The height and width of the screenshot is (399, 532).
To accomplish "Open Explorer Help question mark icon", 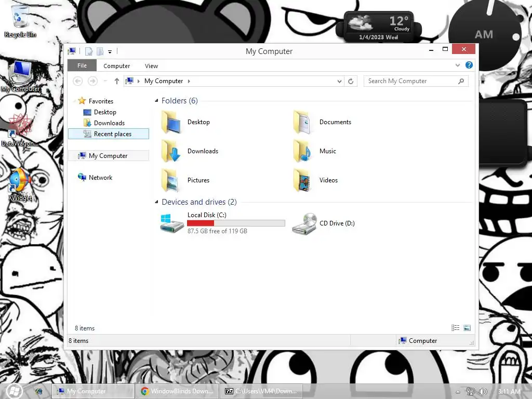I will (469, 65).
